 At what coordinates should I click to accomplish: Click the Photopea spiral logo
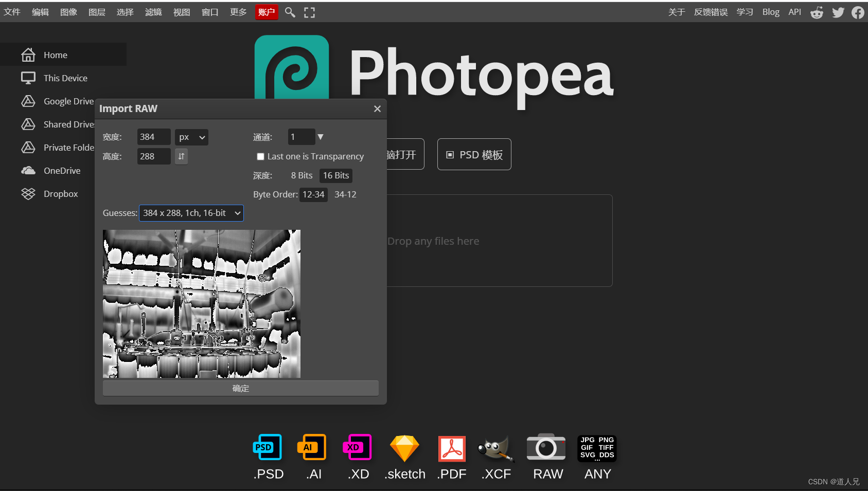click(292, 67)
